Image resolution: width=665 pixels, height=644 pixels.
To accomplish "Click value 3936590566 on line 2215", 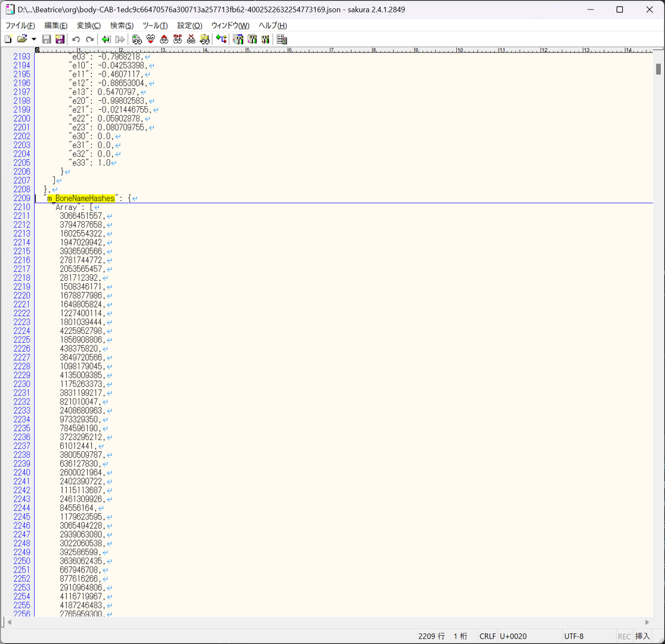I will 81,252.
